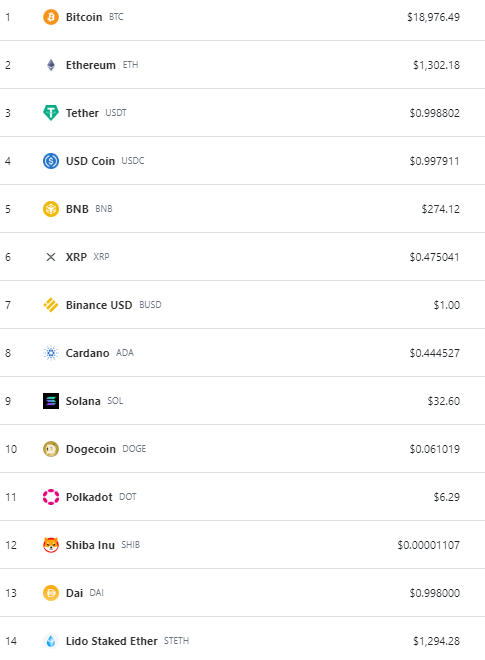The height and width of the screenshot is (660, 485).
Task: Click the orange Bitcoin coin icon
Action: (51, 17)
